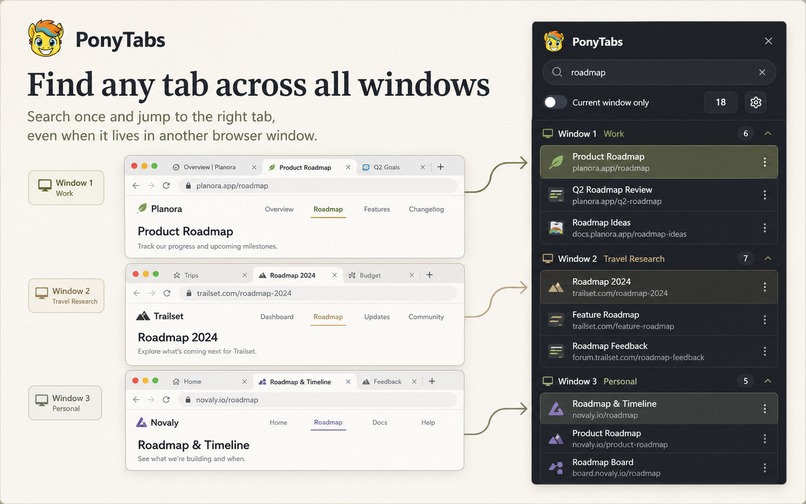Jump to Q2 Roadmap Review tab
The image size is (806, 504).
[x=658, y=195]
